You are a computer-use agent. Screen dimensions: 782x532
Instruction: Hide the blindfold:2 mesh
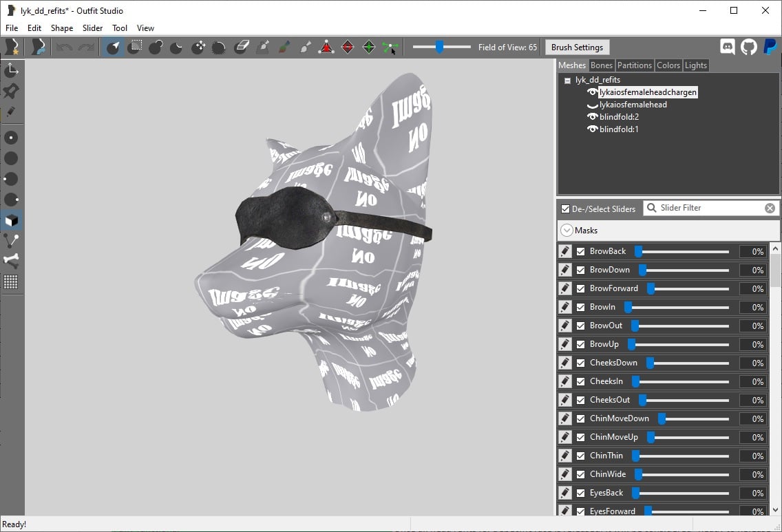[593, 117]
